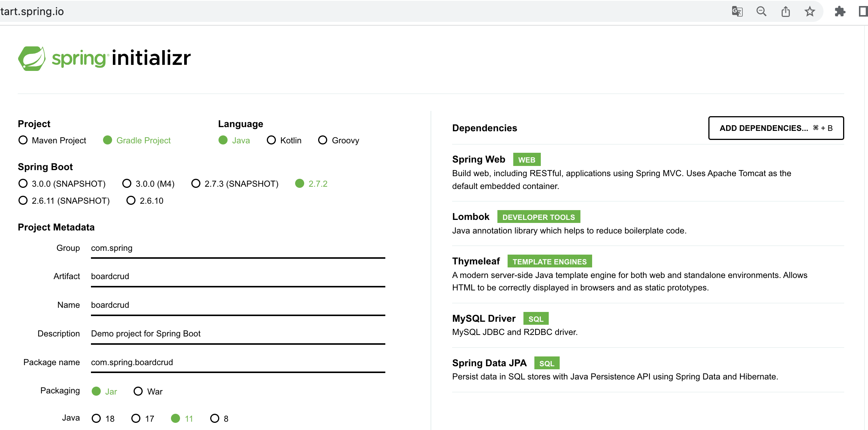Click the WEB tag badge
The height and width of the screenshot is (430, 868).
[526, 160]
